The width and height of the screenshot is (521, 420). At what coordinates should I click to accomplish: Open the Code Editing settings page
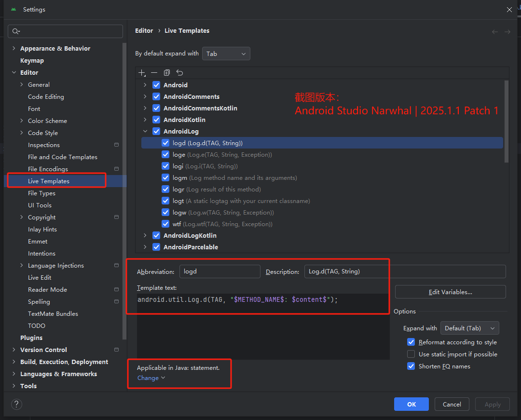coord(46,96)
